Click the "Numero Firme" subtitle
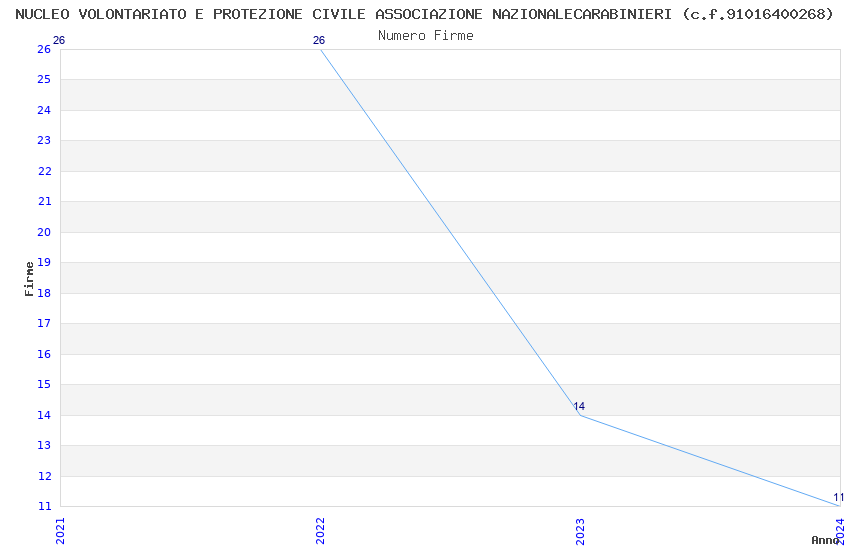 [425, 36]
